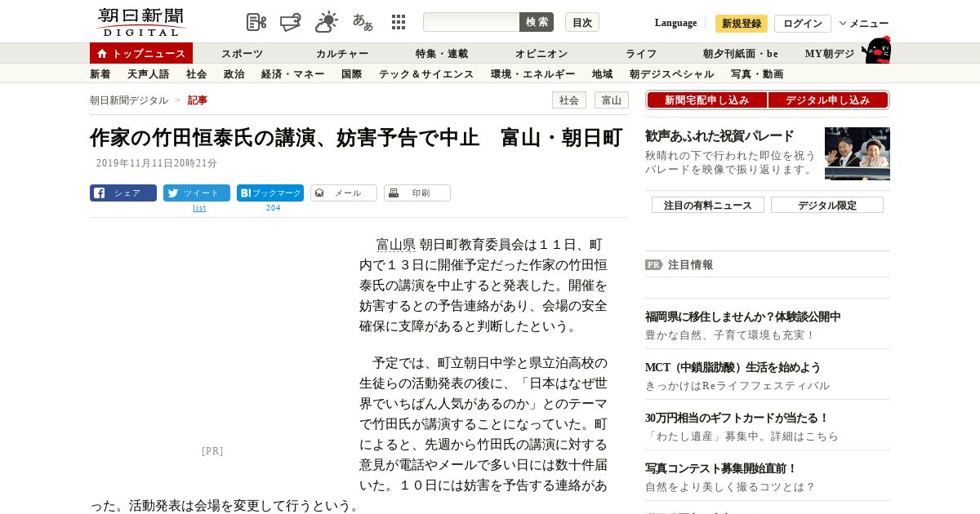
Task: Click the 検索 search button
Action: [x=537, y=22]
